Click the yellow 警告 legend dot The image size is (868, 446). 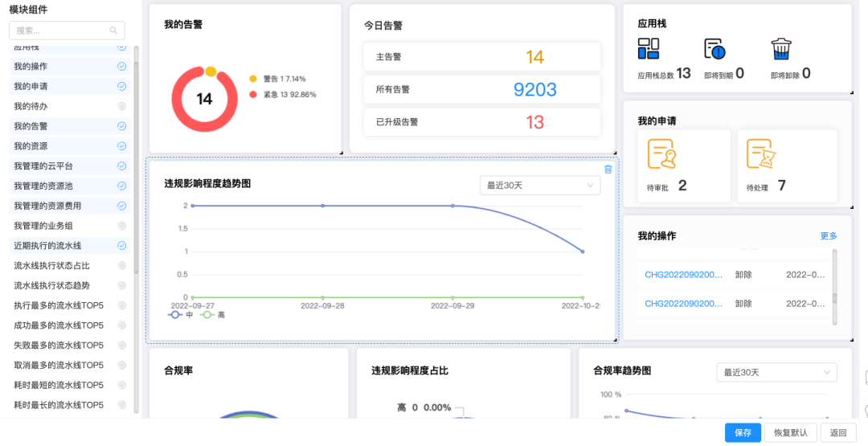253,79
